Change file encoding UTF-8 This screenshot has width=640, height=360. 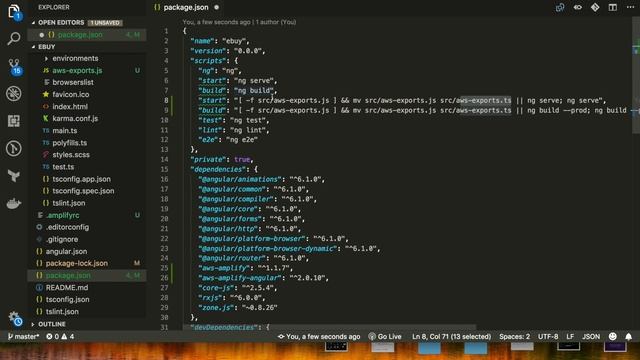(548, 337)
